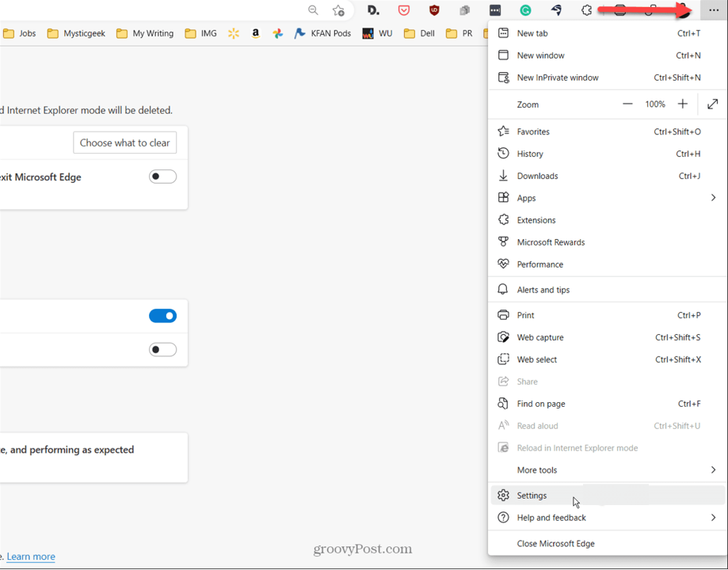This screenshot has width=728, height=570.
Task: Click the Pocket extension icon
Action: [404, 10]
